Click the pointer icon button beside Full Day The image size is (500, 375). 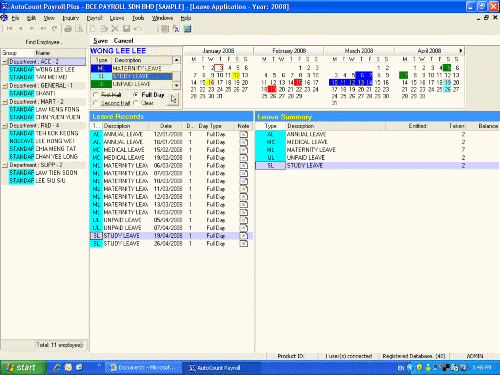click(x=173, y=99)
